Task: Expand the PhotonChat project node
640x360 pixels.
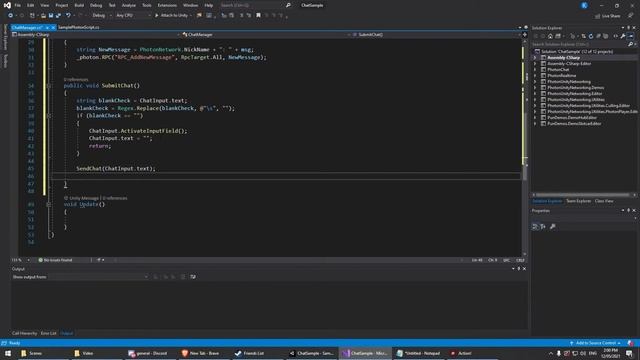Action: point(535,70)
